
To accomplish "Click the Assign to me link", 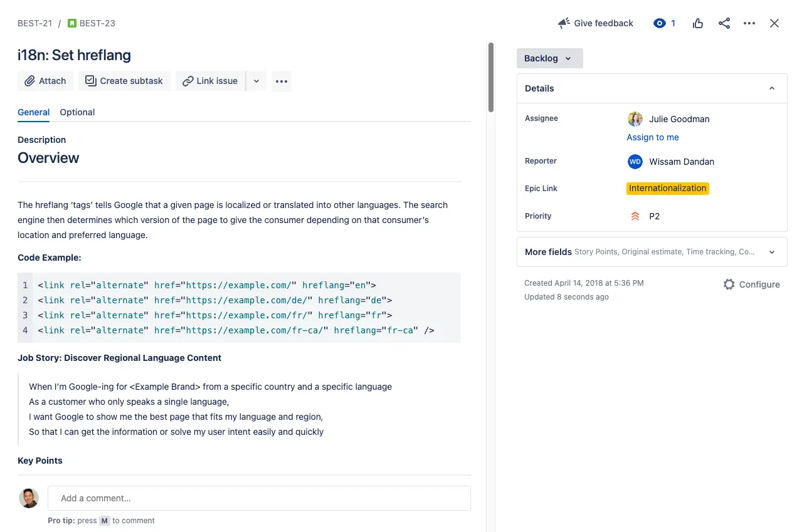I will (x=653, y=137).
